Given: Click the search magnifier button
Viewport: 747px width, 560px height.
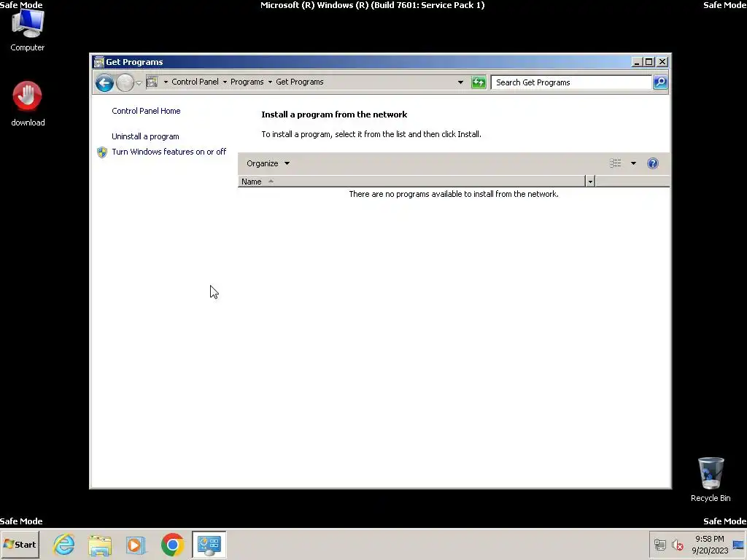Looking at the screenshot, I should (660, 82).
